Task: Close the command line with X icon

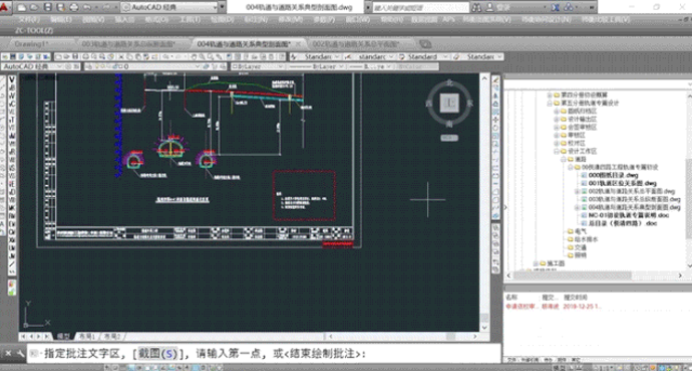Action: point(8,353)
